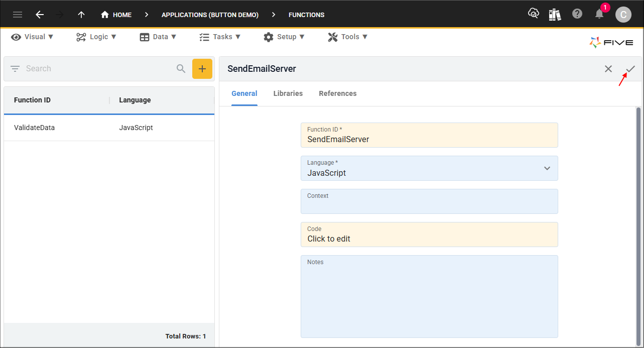Screen dimensions: 644x348
Task: Open the Language dropdown
Action: coord(429,168)
